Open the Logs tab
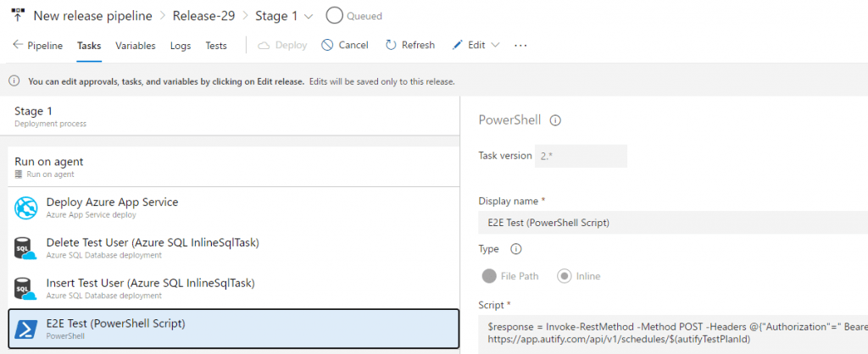Image resolution: width=868 pixels, height=354 pixels. pos(181,46)
